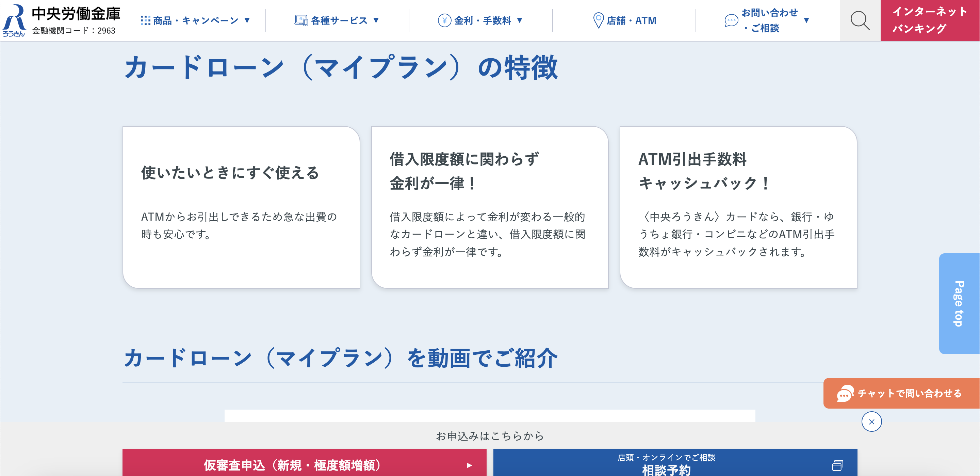Close the お申込み bottom banner
This screenshot has height=476, width=980.
[872, 422]
